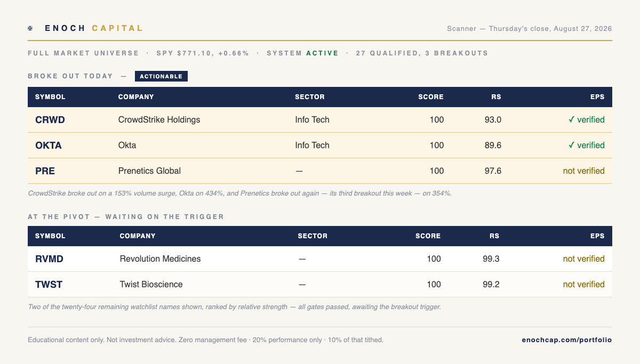640x364 pixels.
Task: Click the SECTOR header in breakout table
Action: (x=310, y=97)
